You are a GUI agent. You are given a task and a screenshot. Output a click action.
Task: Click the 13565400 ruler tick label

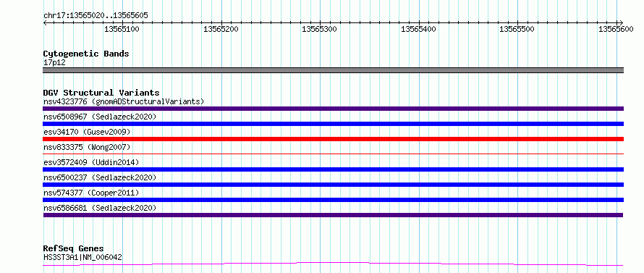click(x=418, y=29)
